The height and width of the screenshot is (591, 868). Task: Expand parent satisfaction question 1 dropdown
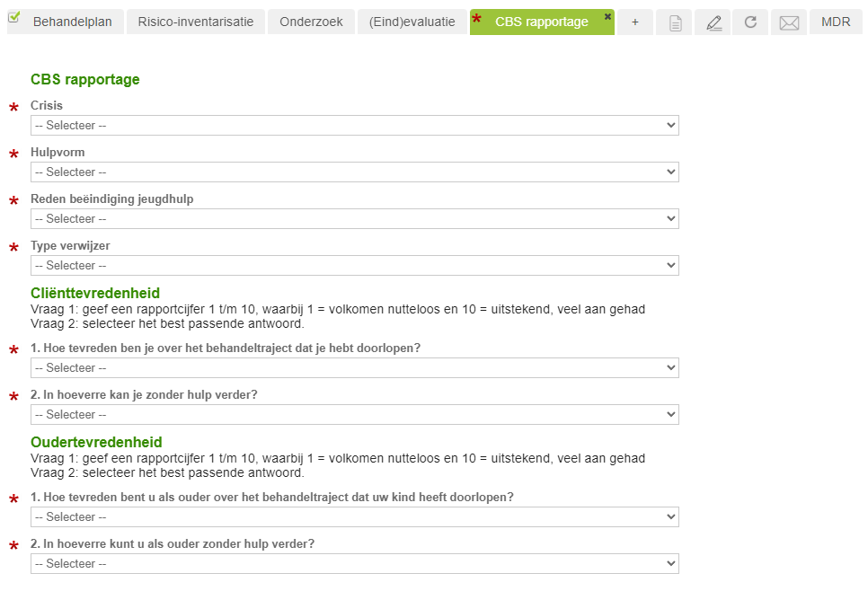(x=355, y=517)
